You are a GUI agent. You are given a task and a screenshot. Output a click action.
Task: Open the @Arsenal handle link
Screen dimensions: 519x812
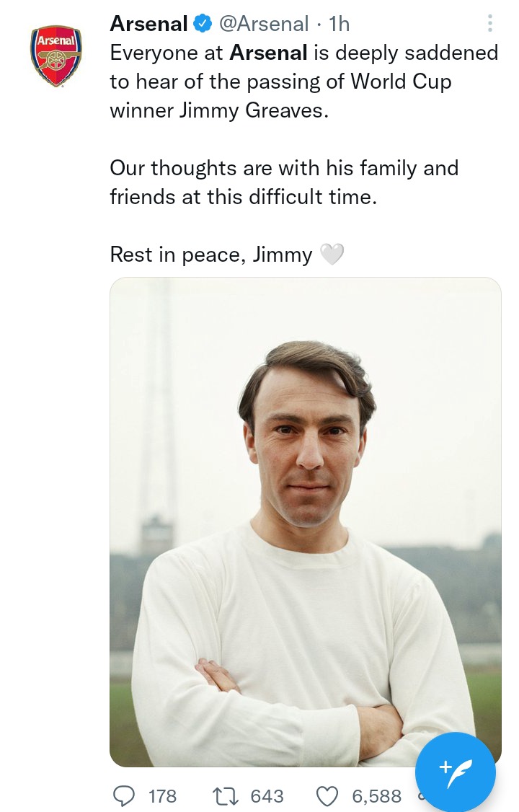[x=264, y=24]
